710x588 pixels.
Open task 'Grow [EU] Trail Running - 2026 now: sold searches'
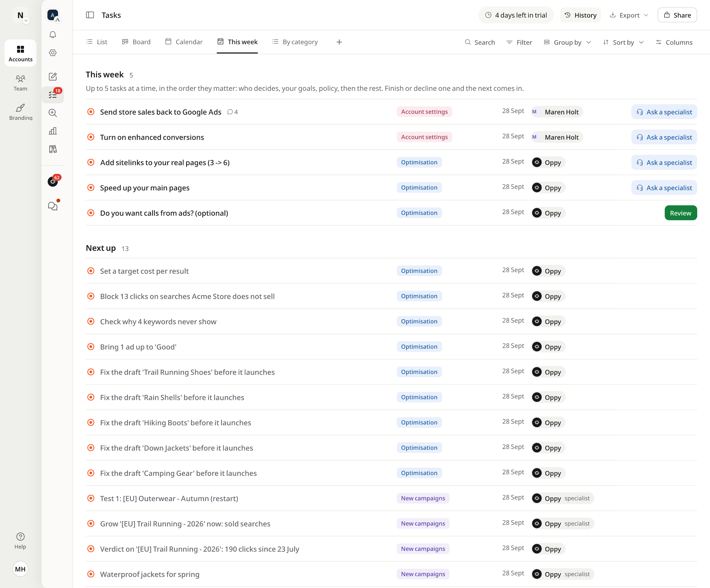pos(185,524)
